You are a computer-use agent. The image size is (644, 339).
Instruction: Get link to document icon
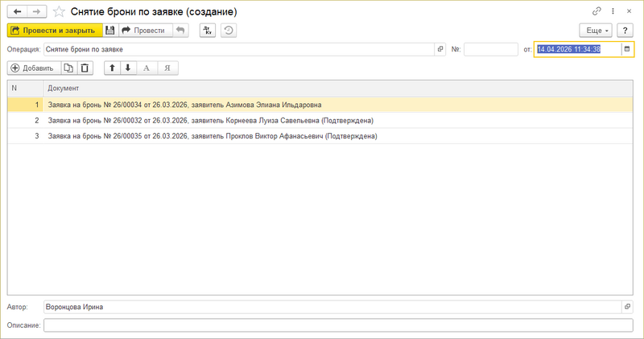(597, 11)
